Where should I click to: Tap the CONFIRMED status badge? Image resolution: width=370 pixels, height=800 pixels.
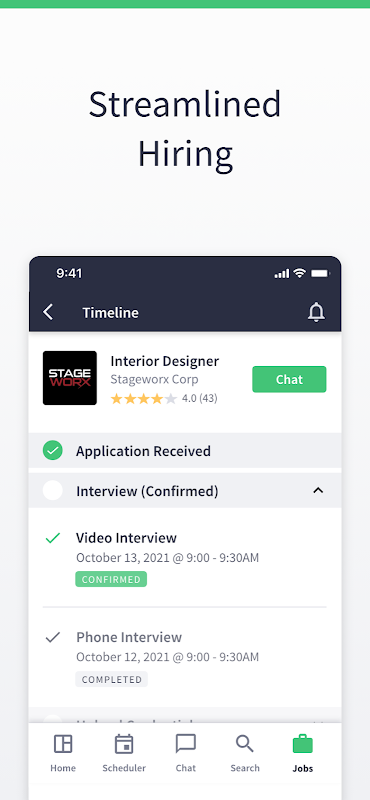111,579
